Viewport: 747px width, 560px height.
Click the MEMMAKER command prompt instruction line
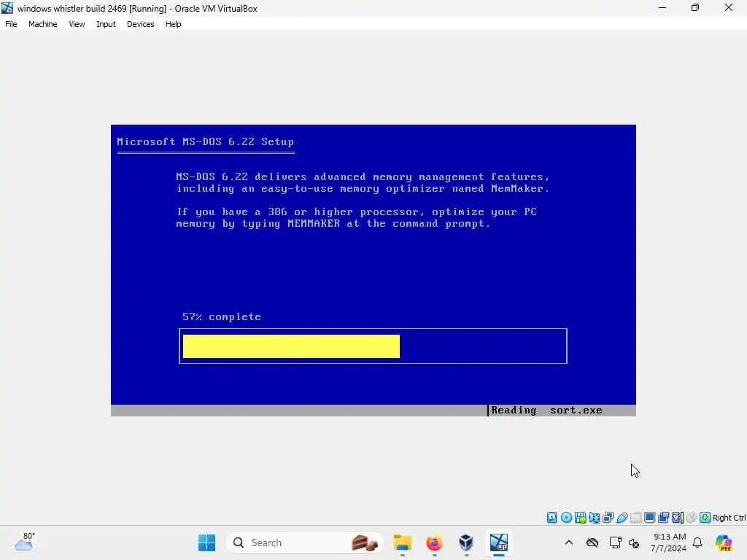click(x=333, y=223)
